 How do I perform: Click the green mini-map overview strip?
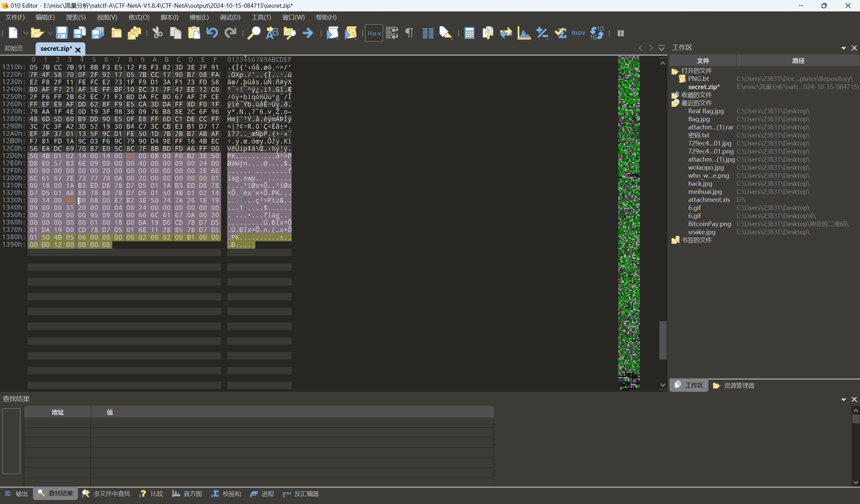click(x=629, y=223)
